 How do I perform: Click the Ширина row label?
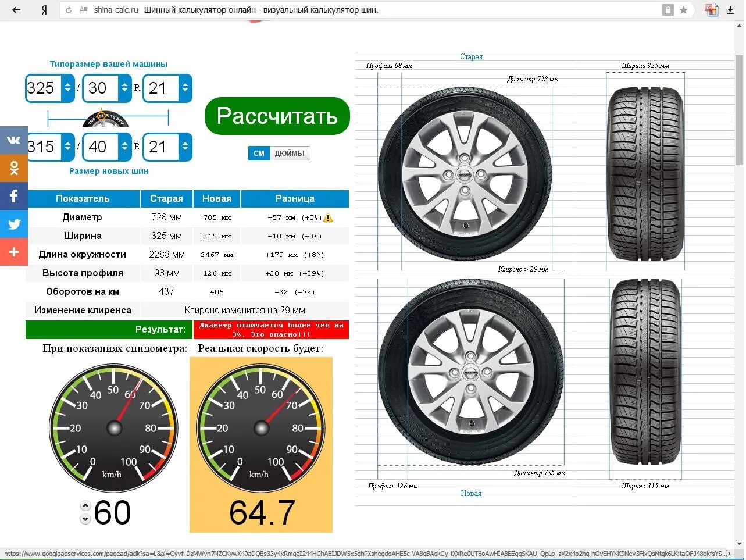tap(83, 236)
